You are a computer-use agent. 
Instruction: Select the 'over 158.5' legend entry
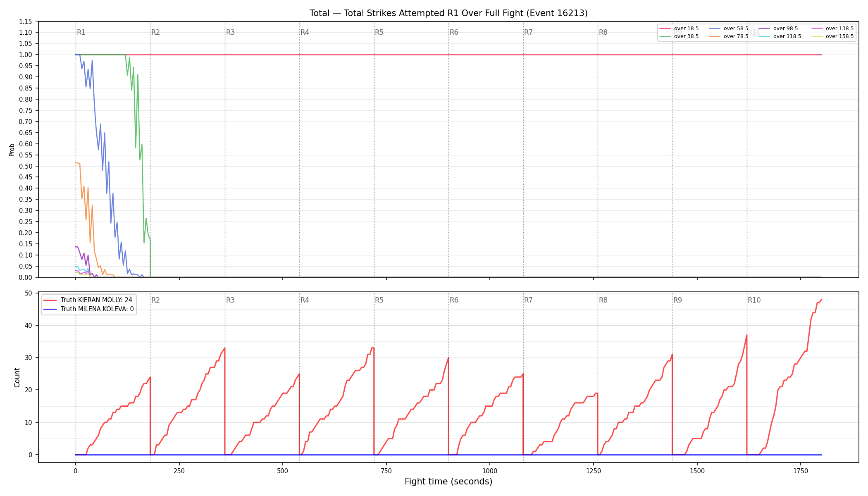pos(832,36)
